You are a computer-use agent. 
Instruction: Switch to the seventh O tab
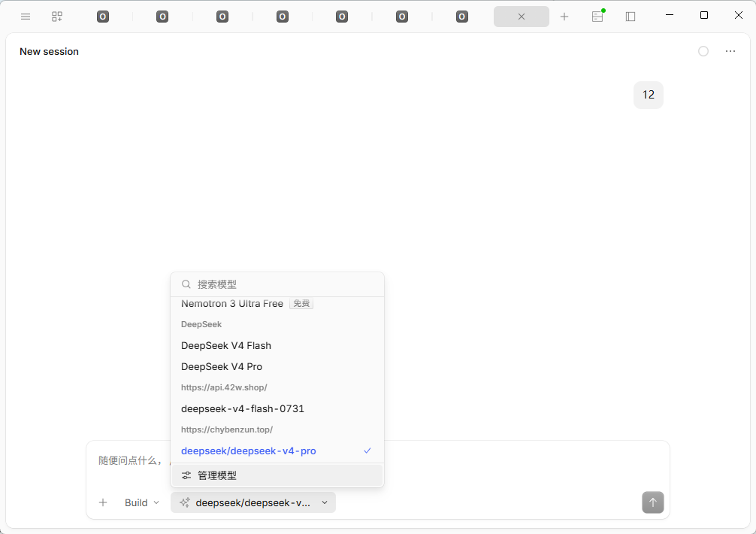coord(462,17)
